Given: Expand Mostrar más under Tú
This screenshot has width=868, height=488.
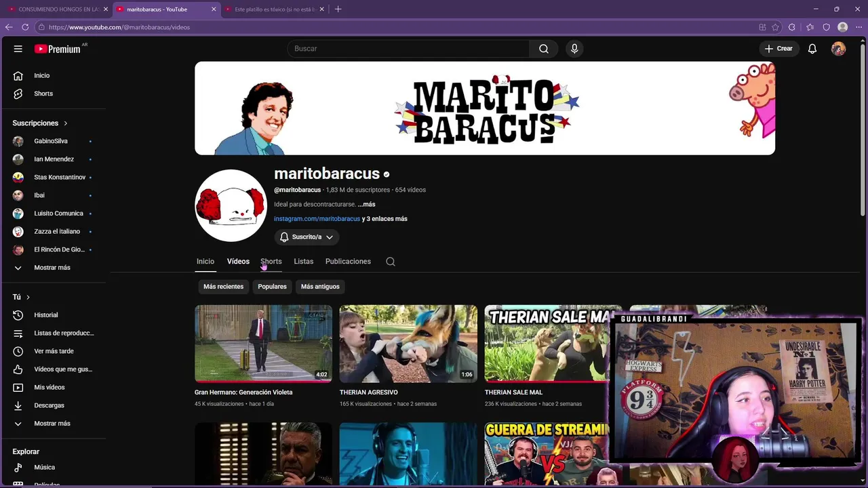Looking at the screenshot, I should click(x=53, y=424).
